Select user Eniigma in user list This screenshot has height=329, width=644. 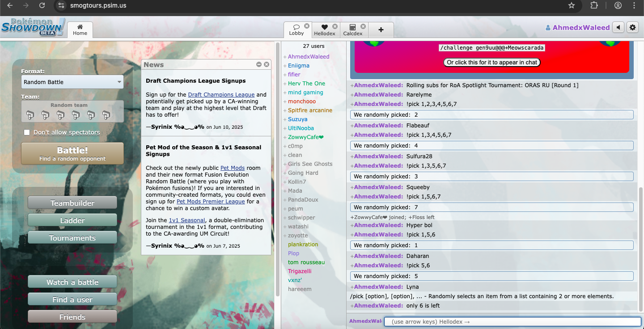pos(299,66)
